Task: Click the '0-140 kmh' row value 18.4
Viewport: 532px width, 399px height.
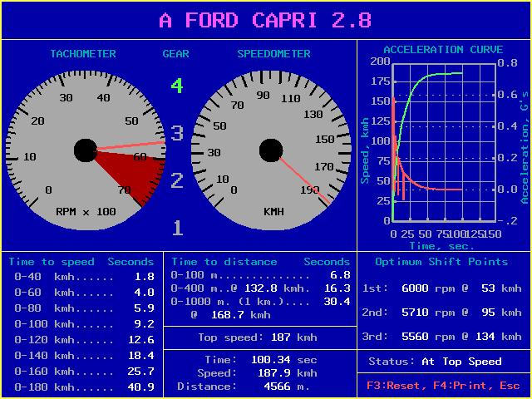Action: pyautogui.click(x=141, y=355)
